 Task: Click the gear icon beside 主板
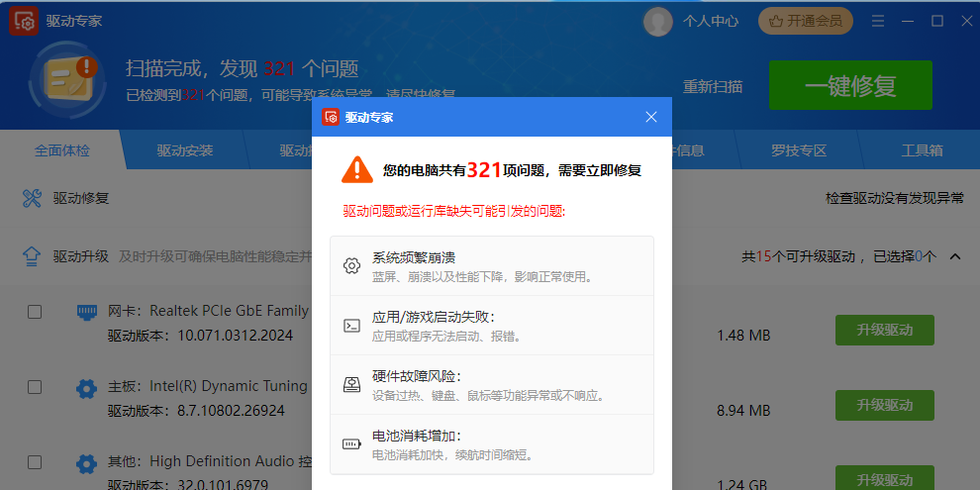(87, 389)
